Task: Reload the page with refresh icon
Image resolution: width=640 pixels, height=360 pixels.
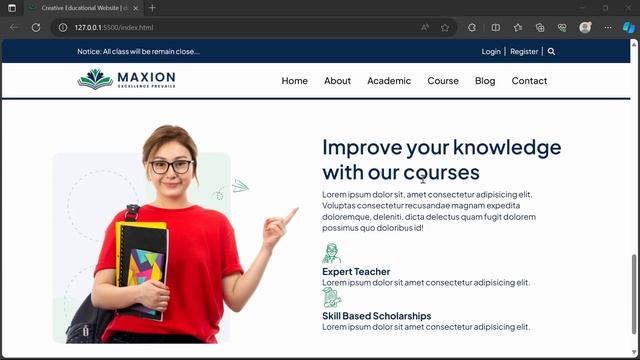Action: tap(36, 27)
